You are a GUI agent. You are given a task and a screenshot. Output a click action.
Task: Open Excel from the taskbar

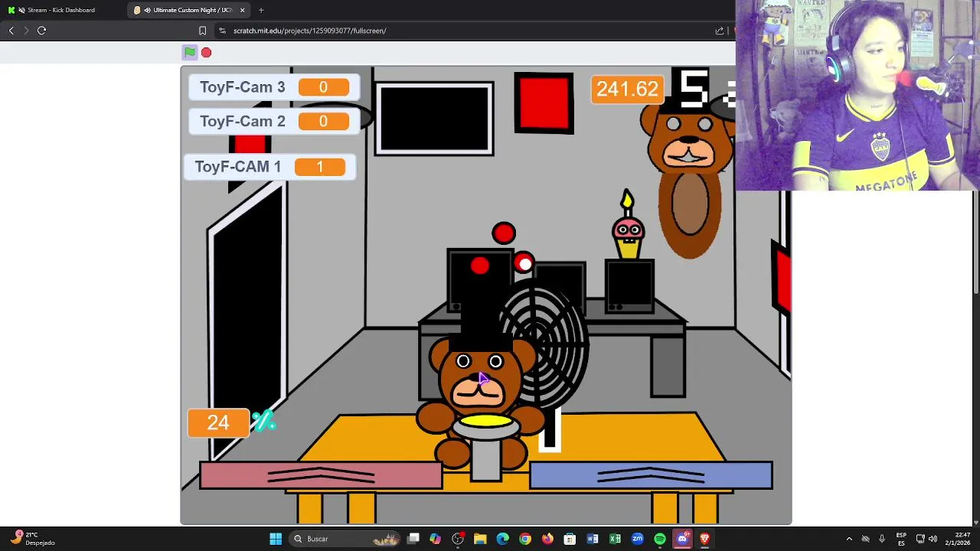coord(615,539)
